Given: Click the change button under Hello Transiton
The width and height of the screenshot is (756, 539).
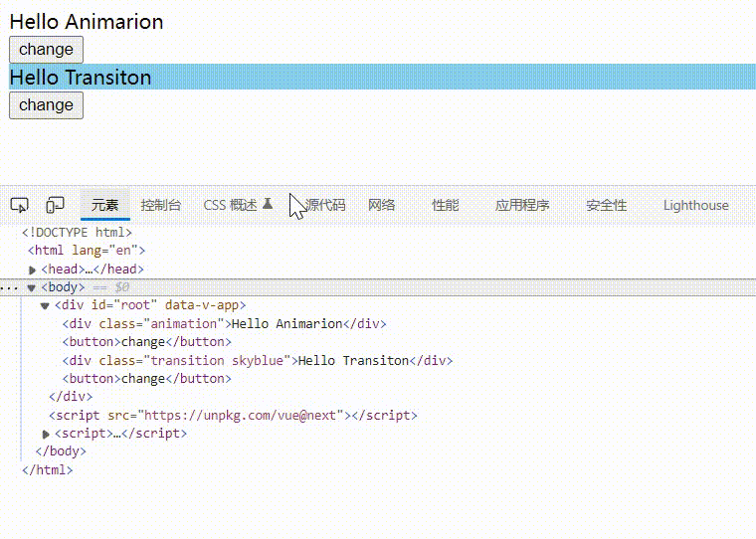Looking at the screenshot, I should (46, 105).
